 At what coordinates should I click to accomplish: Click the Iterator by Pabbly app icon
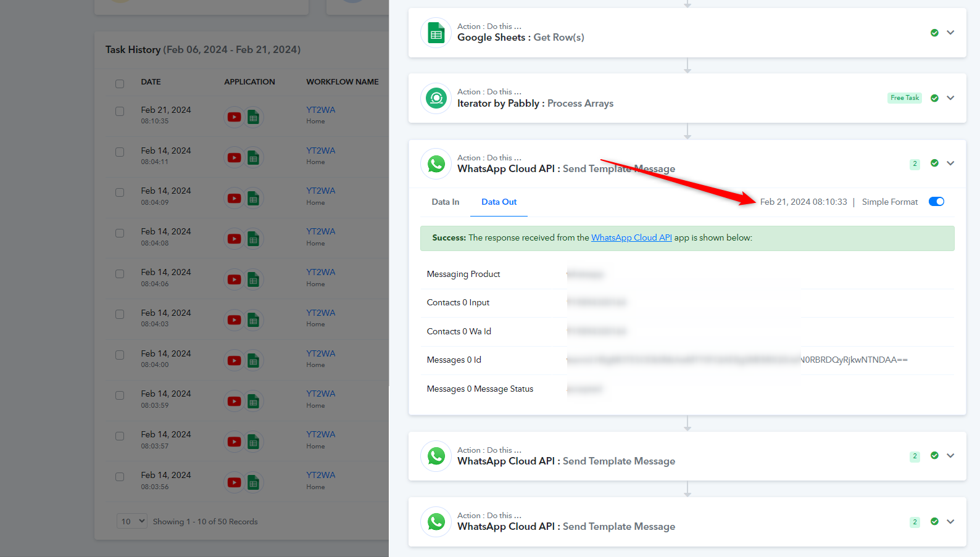click(x=436, y=99)
